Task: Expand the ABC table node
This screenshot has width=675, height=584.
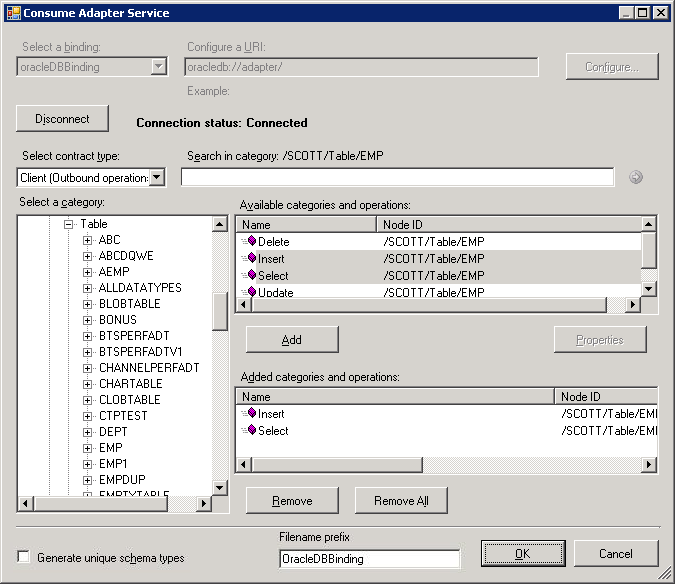Action: 87,240
